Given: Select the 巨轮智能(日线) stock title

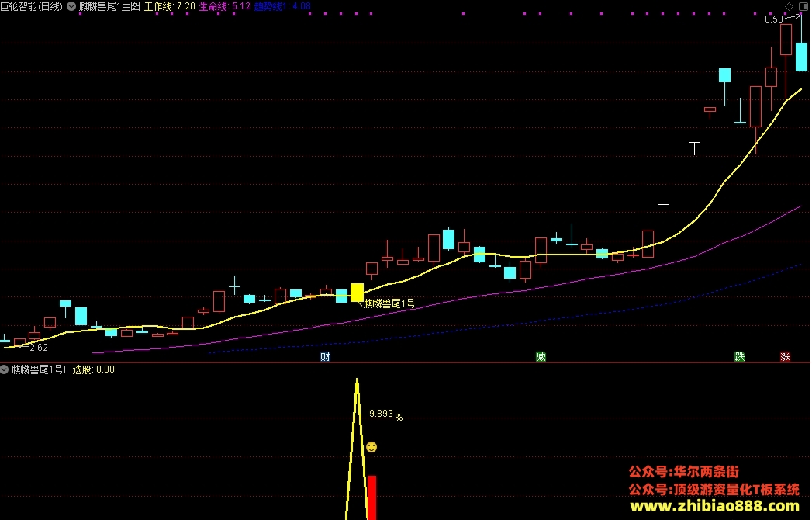Looking at the screenshot, I should pyautogui.click(x=31, y=6).
